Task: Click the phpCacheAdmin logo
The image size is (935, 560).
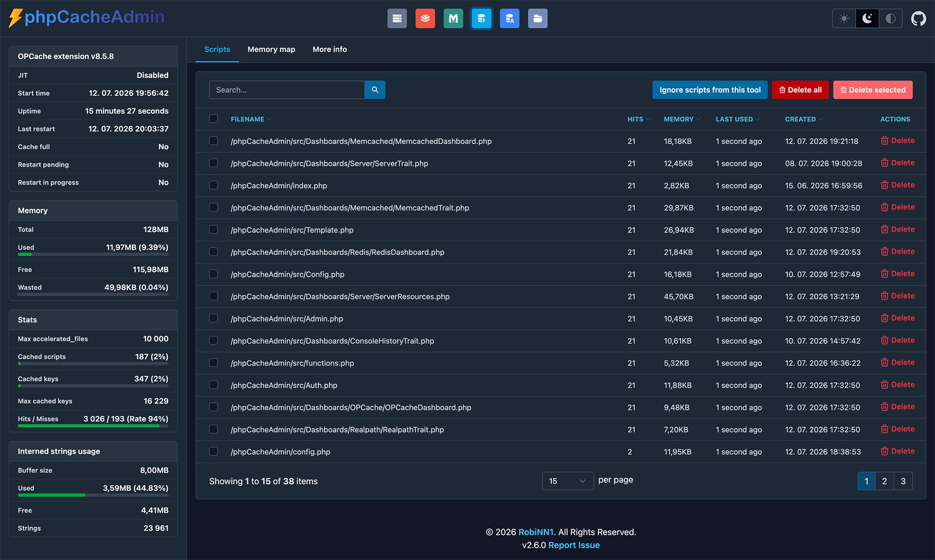Action: click(x=87, y=18)
